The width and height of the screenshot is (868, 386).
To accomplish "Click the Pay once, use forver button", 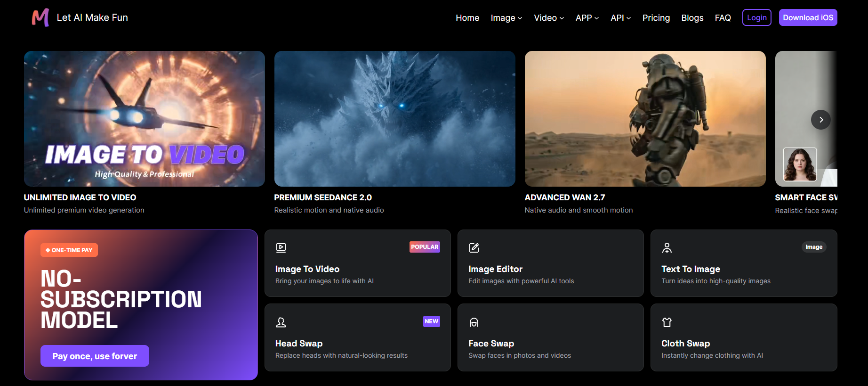I will click(x=95, y=356).
